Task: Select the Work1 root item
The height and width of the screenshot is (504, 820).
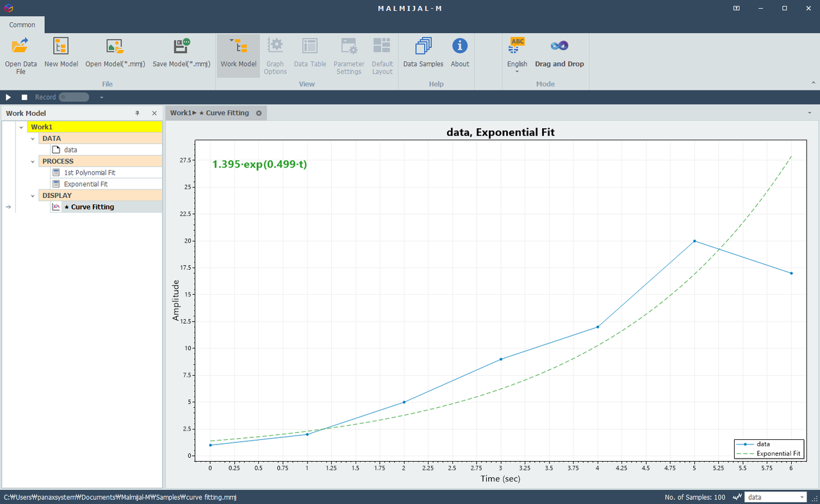Action: pos(95,127)
